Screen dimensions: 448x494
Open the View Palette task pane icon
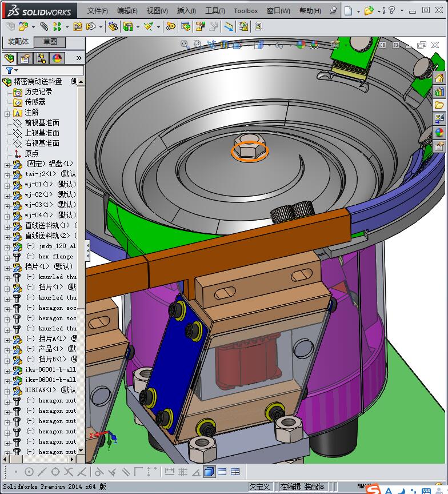439,118
